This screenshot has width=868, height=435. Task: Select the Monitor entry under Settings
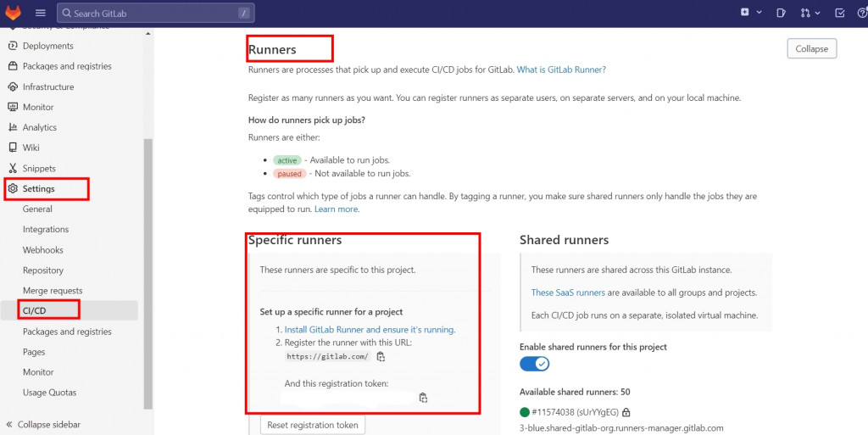click(x=37, y=372)
